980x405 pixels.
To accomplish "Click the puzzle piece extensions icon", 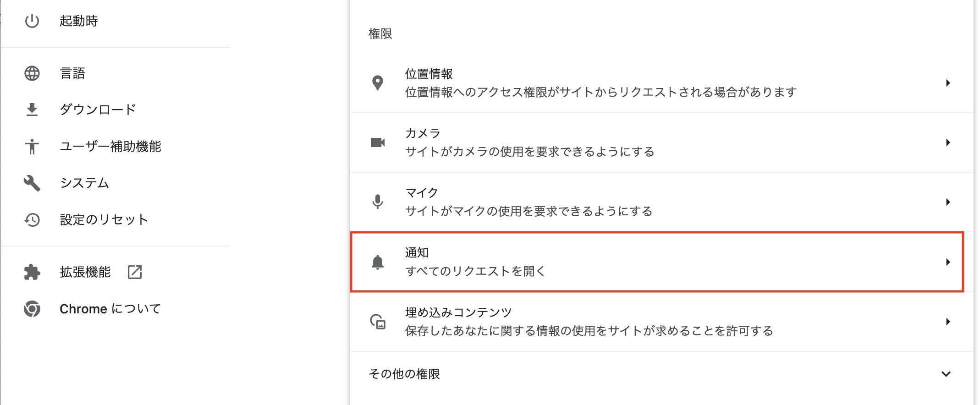I will [32, 272].
